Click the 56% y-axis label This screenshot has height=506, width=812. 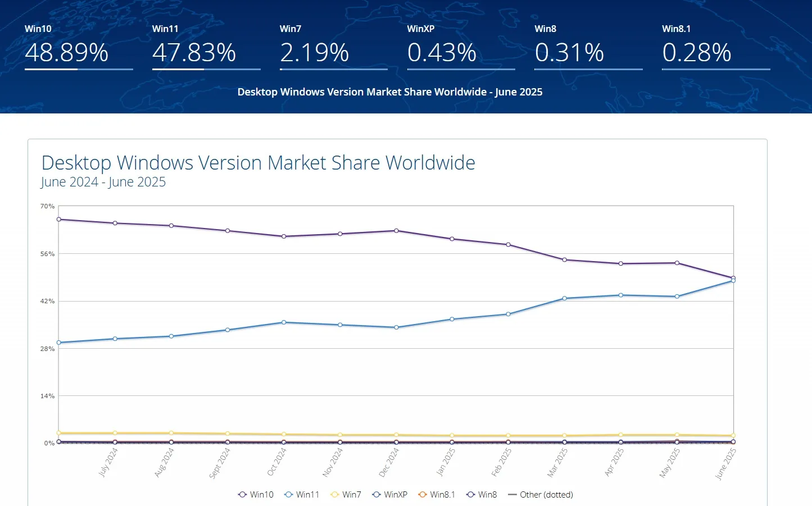click(x=47, y=254)
